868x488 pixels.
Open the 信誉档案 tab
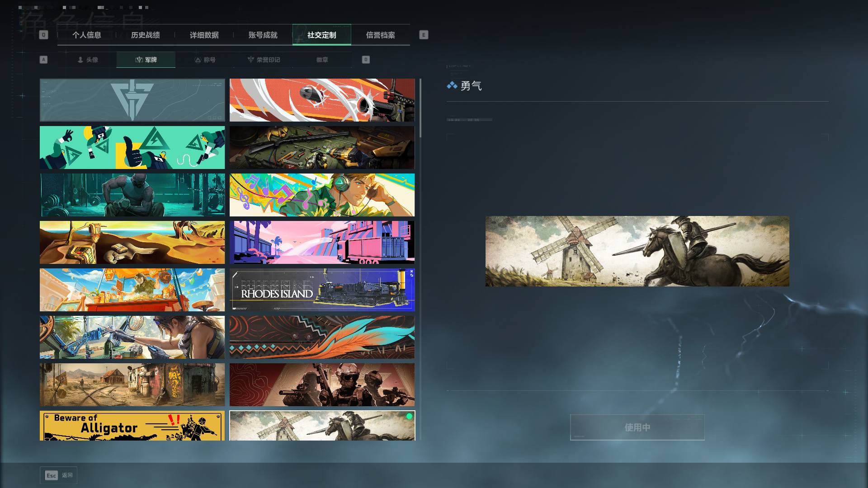381,35
